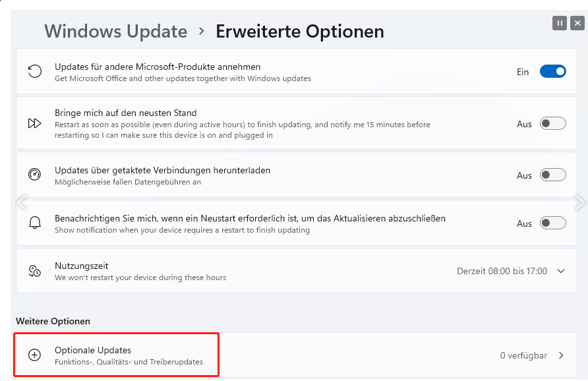Disable updates for other Microsoft products toggle
Image resolution: width=588 pixels, height=381 pixels.
(x=552, y=72)
